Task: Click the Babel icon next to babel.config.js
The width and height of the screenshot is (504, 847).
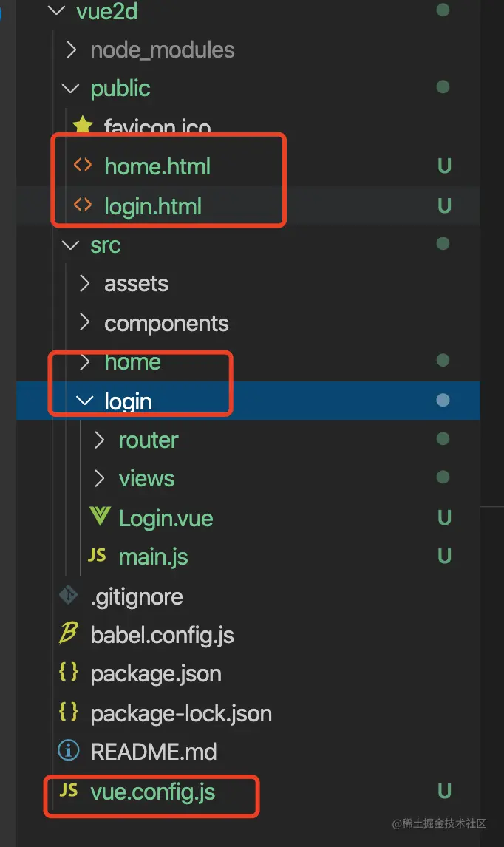Action: (69, 634)
